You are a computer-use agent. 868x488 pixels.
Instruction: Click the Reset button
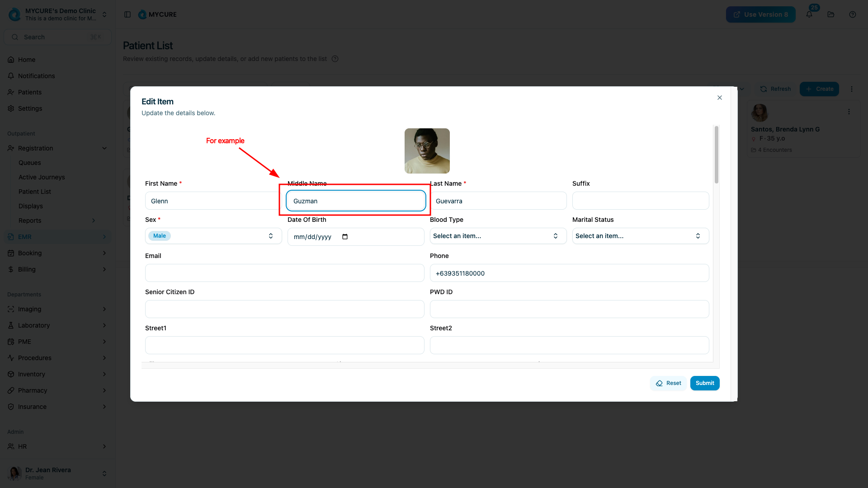[x=668, y=383]
